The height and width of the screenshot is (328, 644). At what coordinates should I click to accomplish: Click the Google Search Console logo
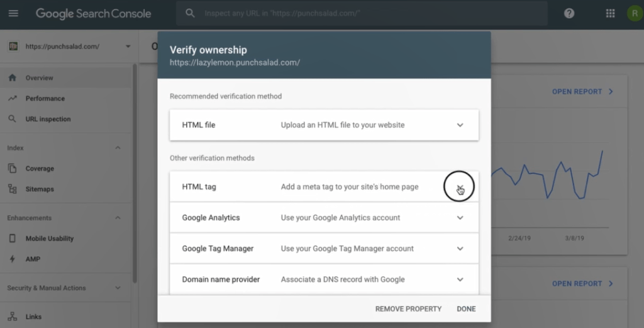point(93,14)
